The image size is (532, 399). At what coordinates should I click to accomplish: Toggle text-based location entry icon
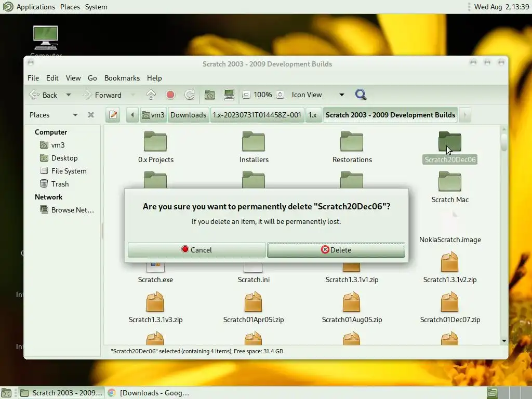113,115
